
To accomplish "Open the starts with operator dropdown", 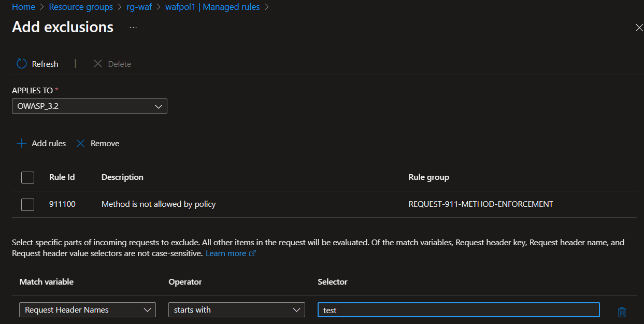I will (x=237, y=310).
